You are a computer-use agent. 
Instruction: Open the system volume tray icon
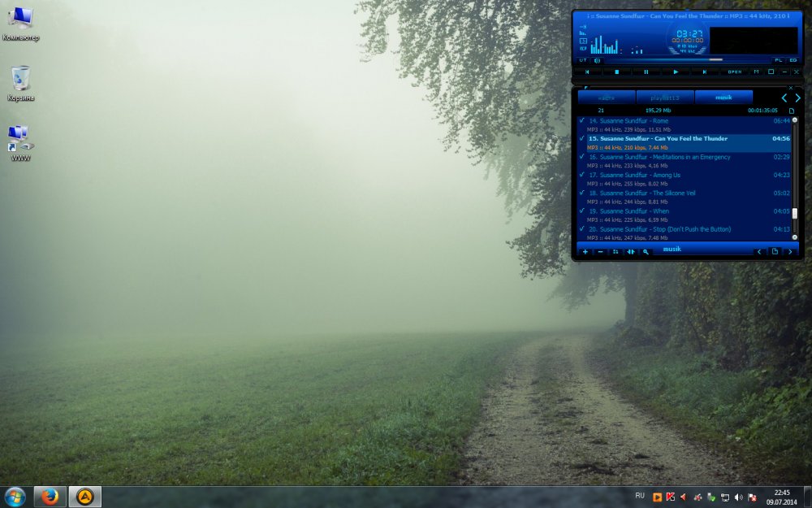pyautogui.click(x=738, y=497)
